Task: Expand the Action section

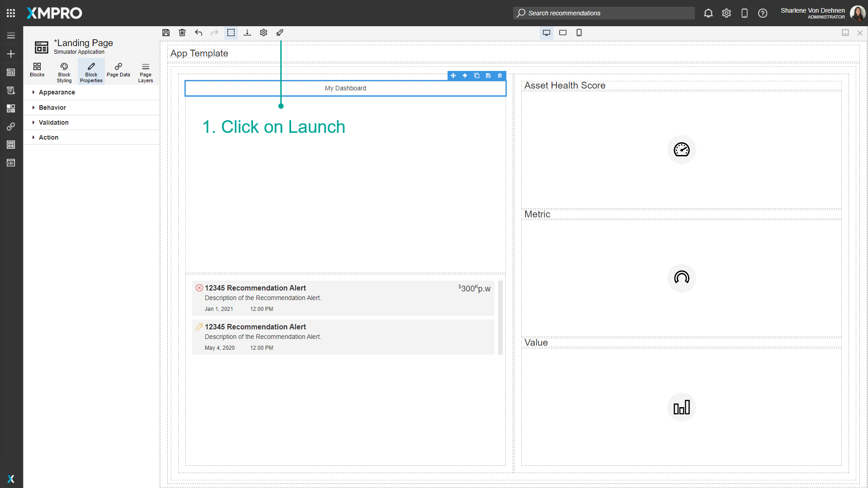Action: point(48,137)
